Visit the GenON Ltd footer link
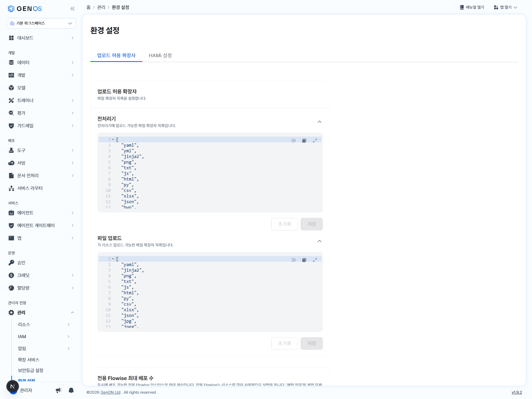This screenshot has width=532, height=399. click(110, 392)
